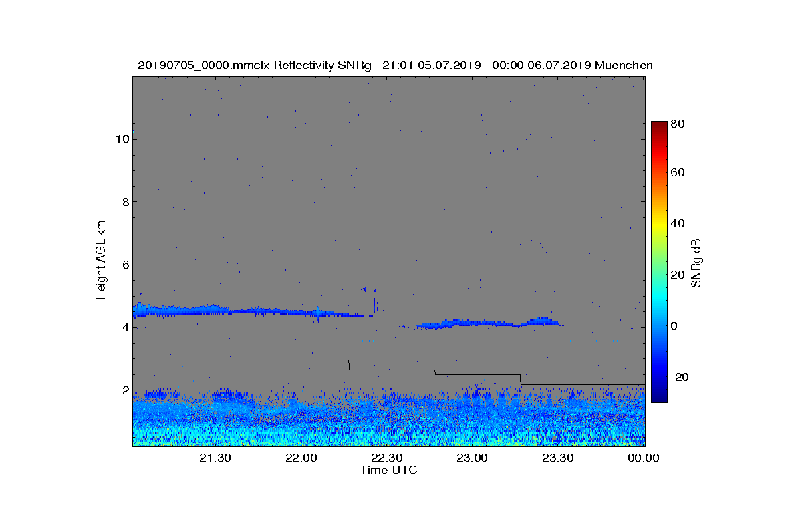Click the 'SNRg dB' colorbar label

point(697,262)
